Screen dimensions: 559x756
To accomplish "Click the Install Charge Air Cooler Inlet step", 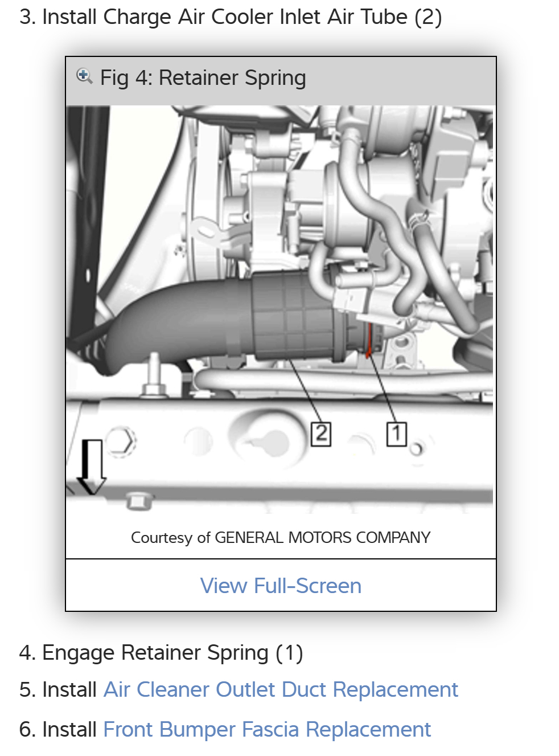I will (231, 17).
